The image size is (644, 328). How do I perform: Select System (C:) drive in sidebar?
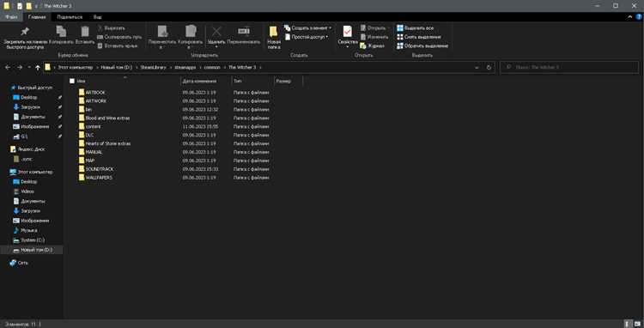(x=28, y=240)
